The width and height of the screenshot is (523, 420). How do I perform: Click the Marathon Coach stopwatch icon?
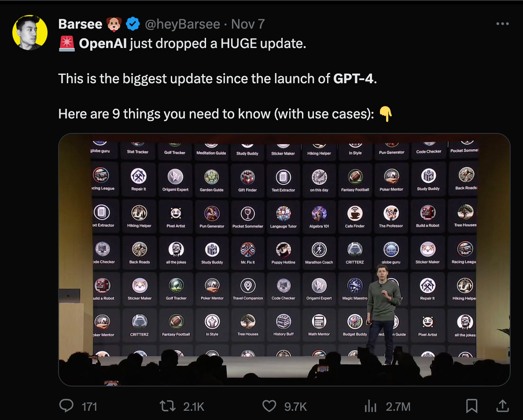319,250
